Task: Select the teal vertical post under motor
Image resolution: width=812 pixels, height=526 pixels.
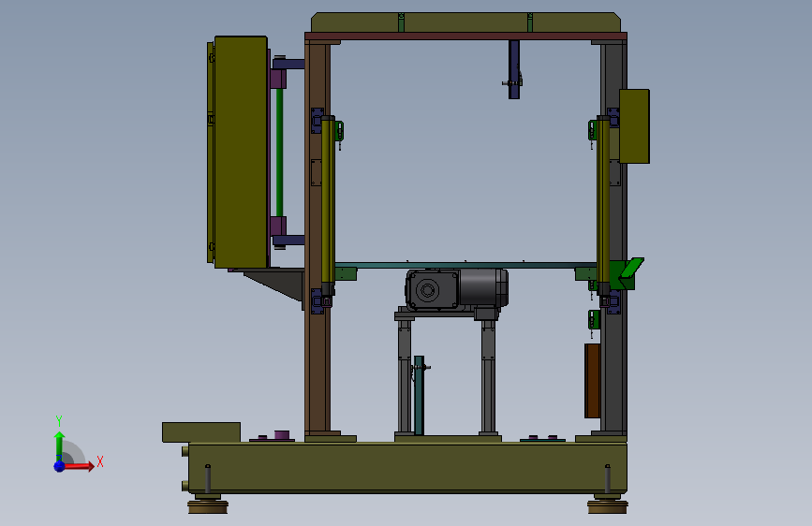Action: [419, 396]
